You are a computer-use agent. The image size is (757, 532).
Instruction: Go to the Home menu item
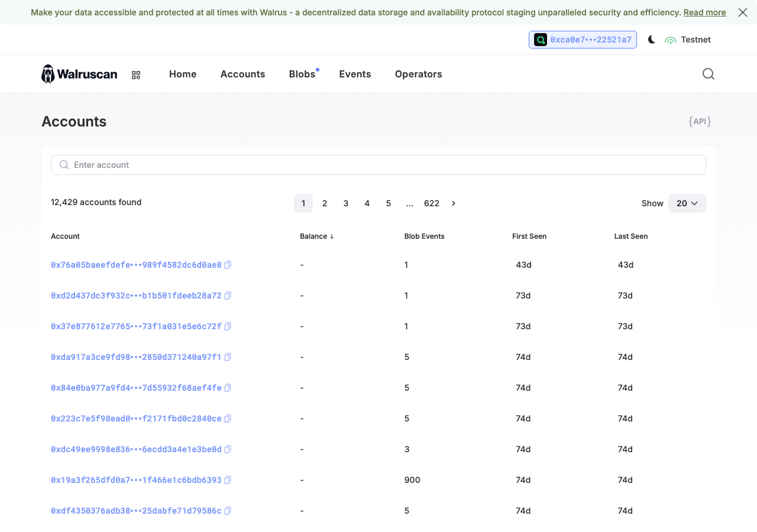pos(183,74)
